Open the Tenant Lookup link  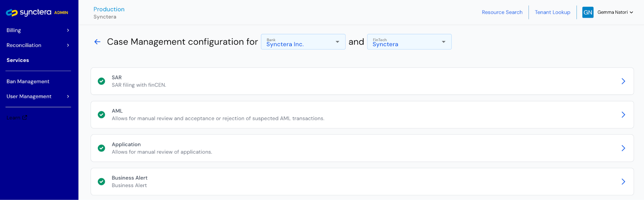click(x=552, y=12)
